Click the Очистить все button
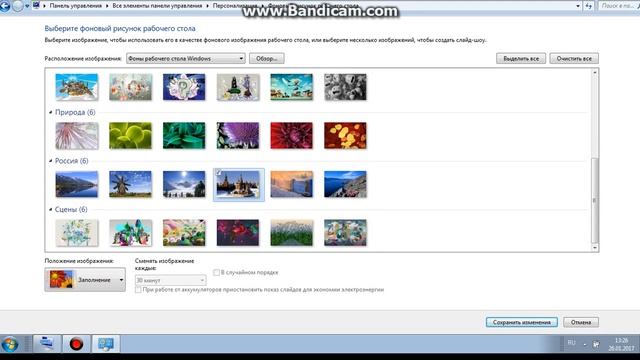The width and height of the screenshot is (640, 360). coord(574,58)
